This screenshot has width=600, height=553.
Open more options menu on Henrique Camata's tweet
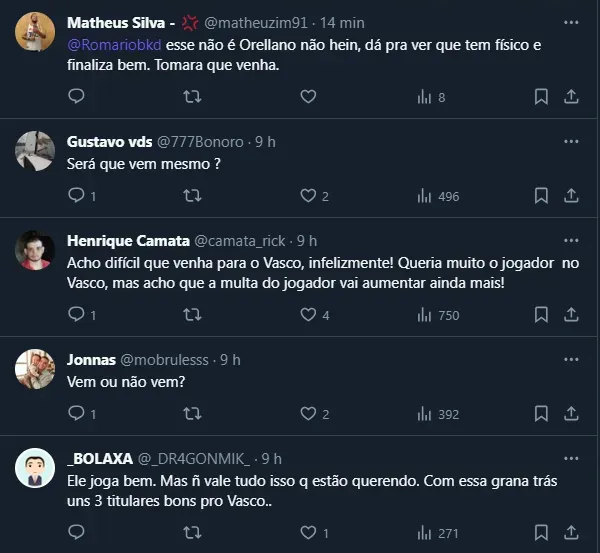click(x=571, y=240)
